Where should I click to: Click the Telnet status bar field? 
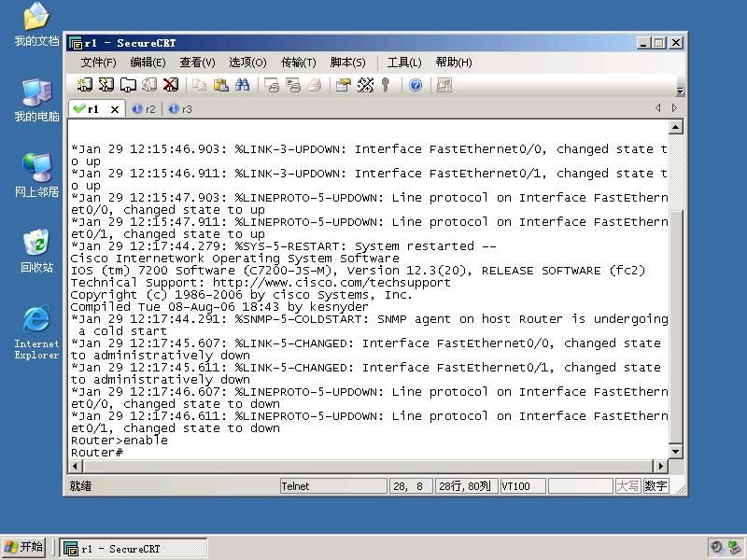pos(333,486)
